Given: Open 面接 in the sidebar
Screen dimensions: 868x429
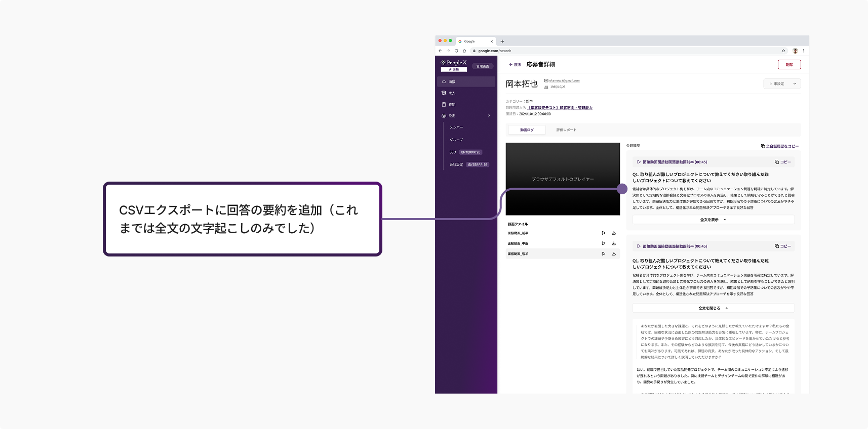Looking at the screenshot, I should tap(466, 81).
